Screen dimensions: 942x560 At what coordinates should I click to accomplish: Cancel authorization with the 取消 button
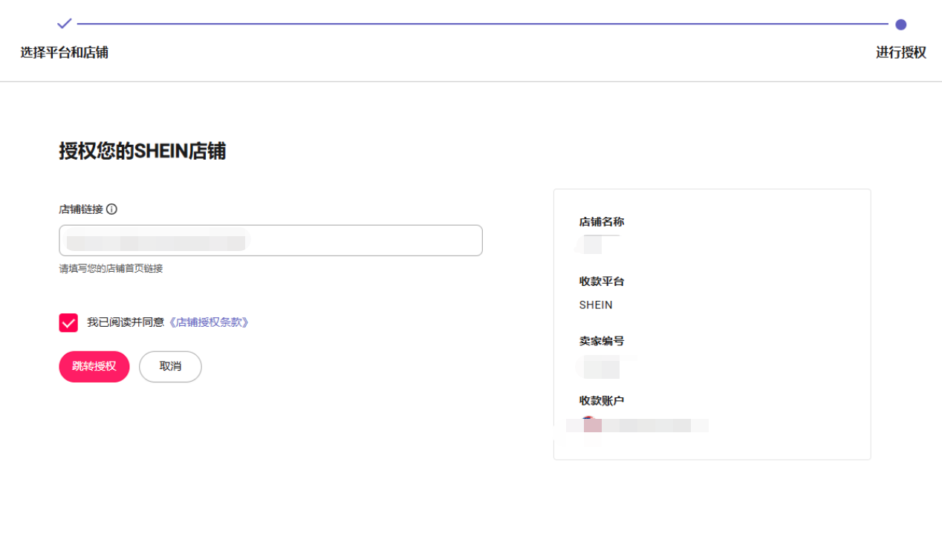tap(170, 366)
